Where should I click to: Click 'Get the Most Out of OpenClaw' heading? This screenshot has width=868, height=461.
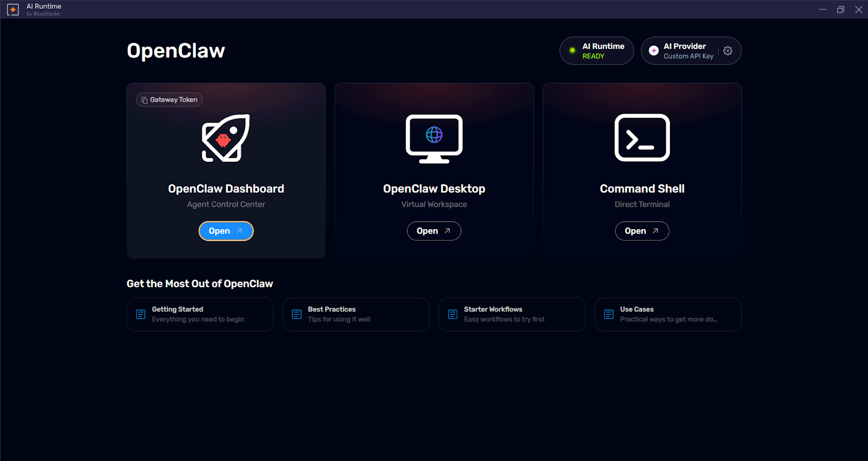click(x=200, y=283)
